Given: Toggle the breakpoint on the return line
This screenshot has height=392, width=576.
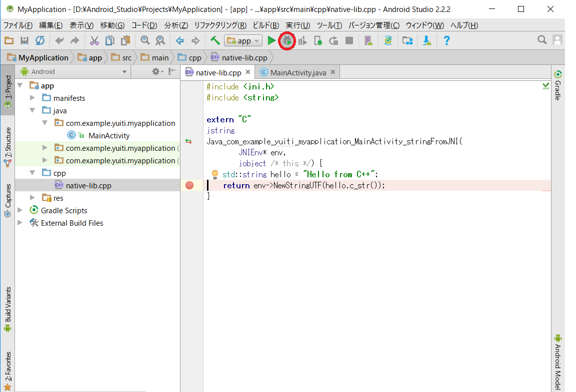Looking at the screenshot, I should click(x=189, y=186).
